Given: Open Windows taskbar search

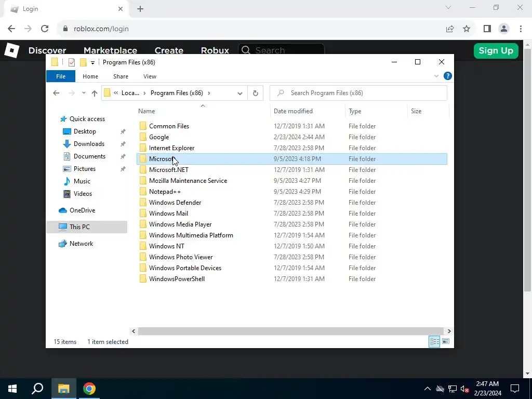Looking at the screenshot, I should (37, 389).
